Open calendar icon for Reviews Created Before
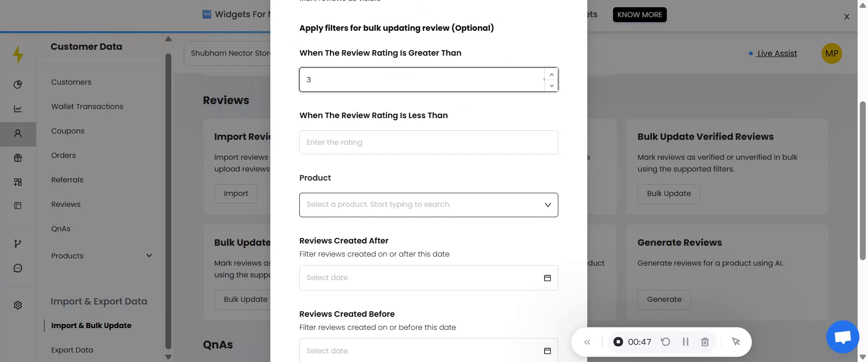Image resolution: width=868 pixels, height=362 pixels. pyautogui.click(x=547, y=351)
